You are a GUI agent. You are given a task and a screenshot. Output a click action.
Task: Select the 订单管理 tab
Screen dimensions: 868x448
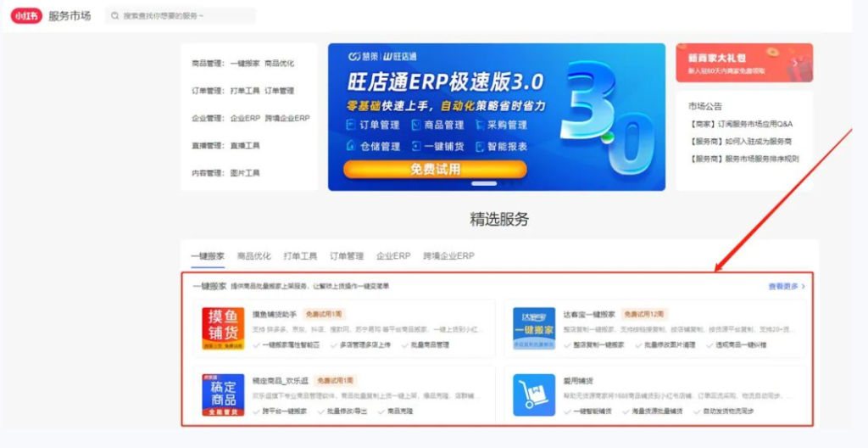pos(346,255)
